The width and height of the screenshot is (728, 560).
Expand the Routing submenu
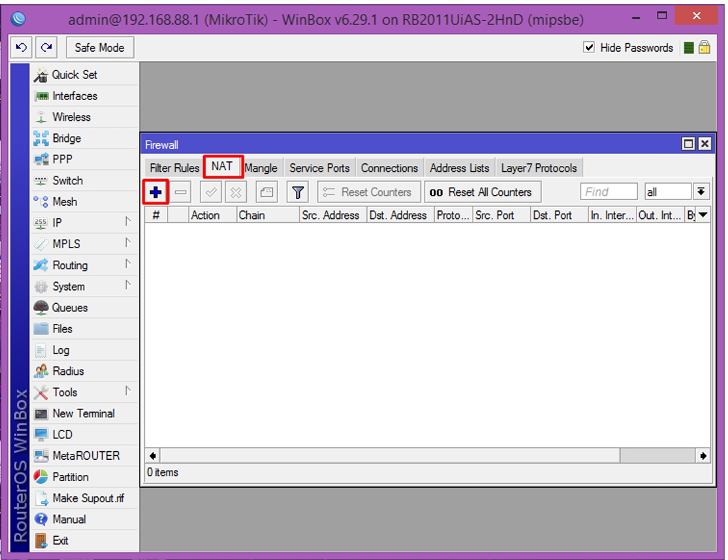coord(84,265)
